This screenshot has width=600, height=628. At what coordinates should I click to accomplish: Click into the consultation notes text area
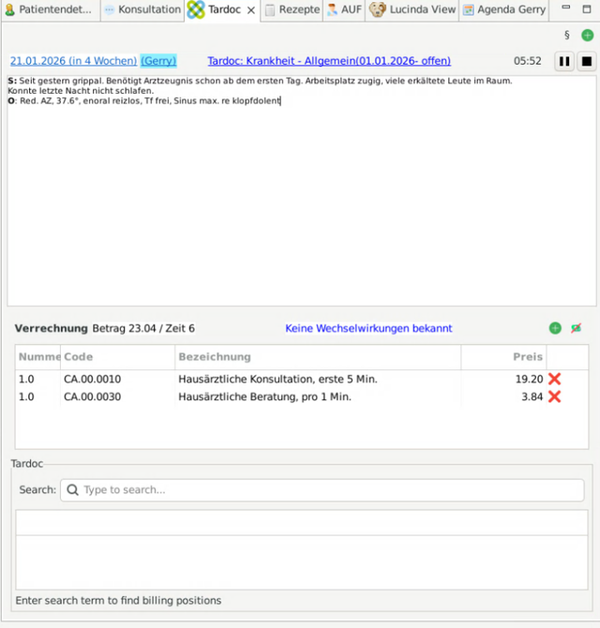302,191
